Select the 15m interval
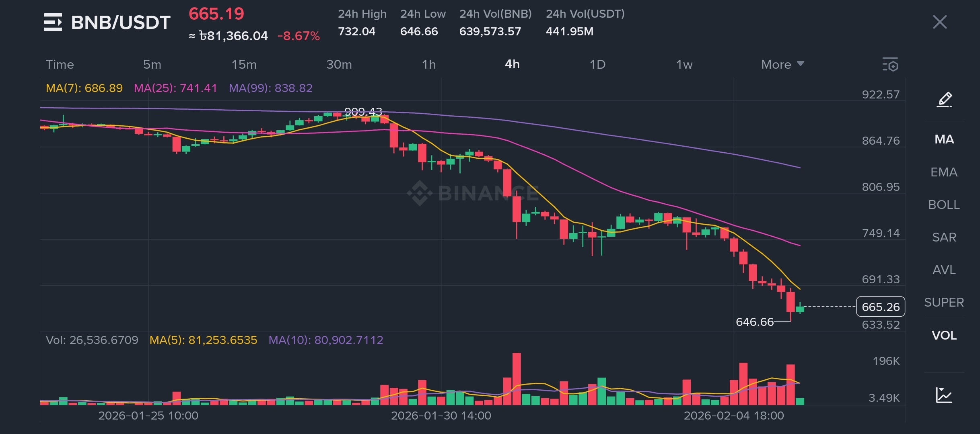Image resolution: width=980 pixels, height=434 pixels. click(244, 64)
